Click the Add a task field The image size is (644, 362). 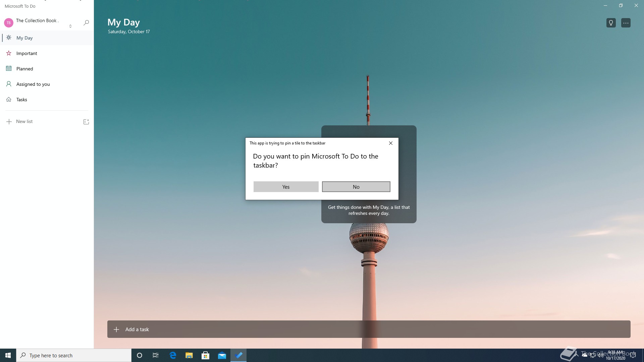point(369,329)
